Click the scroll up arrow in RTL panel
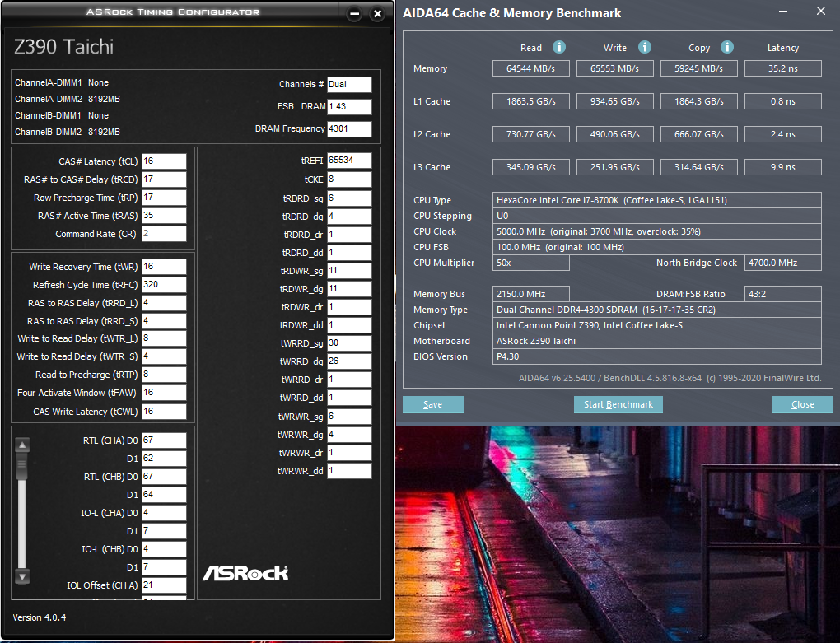The height and width of the screenshot is (643, 840). pos(23,445)
